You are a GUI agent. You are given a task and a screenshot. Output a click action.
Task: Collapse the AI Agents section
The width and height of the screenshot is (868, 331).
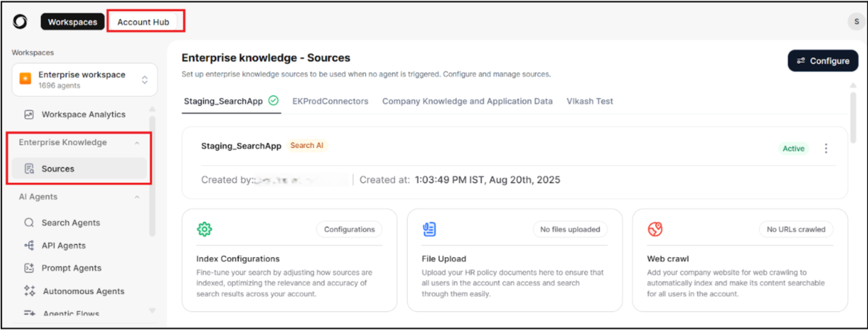click(x=137, y=197)
